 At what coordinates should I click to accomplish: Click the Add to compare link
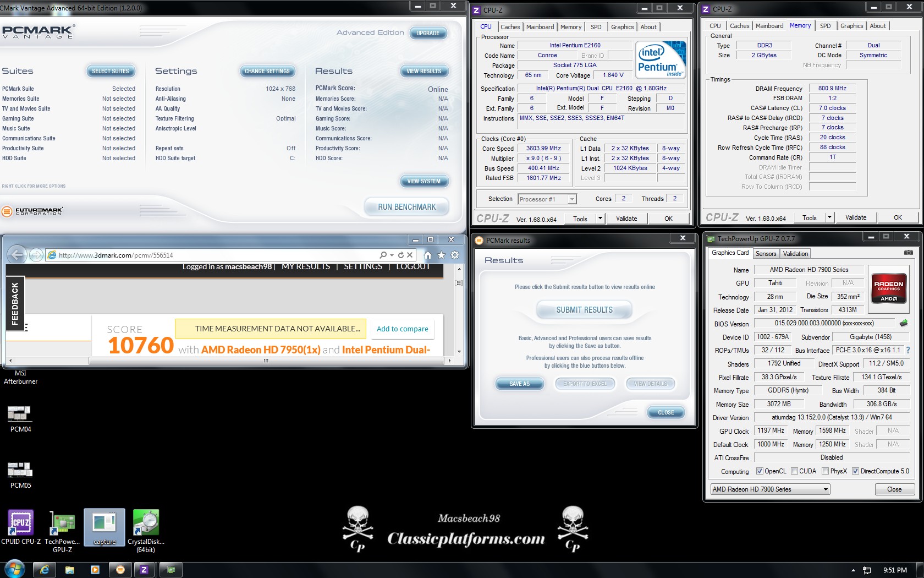[x=402, y=329]
